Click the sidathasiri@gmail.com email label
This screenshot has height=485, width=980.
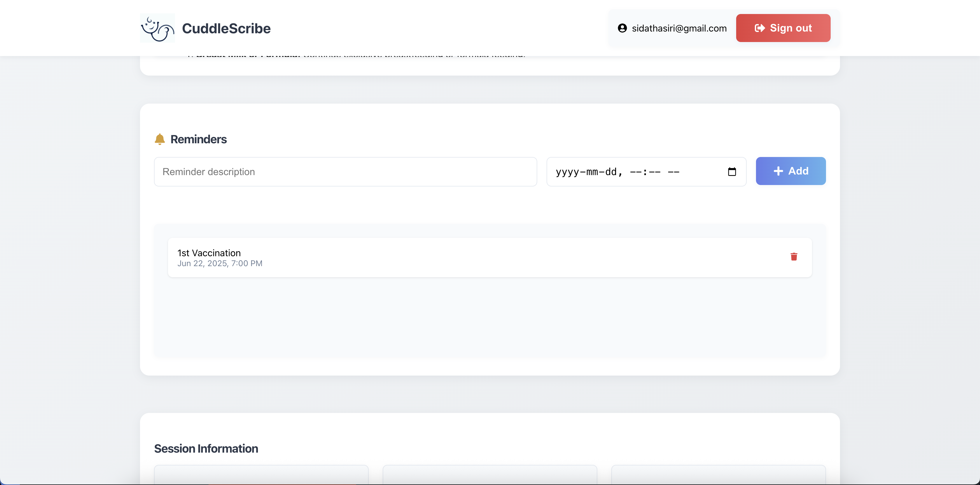pyautogui.click(x=679, y=28)
